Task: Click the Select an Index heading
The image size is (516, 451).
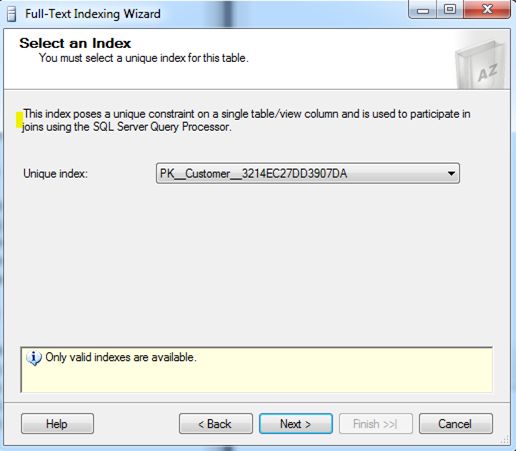Action: click(75, 43)
